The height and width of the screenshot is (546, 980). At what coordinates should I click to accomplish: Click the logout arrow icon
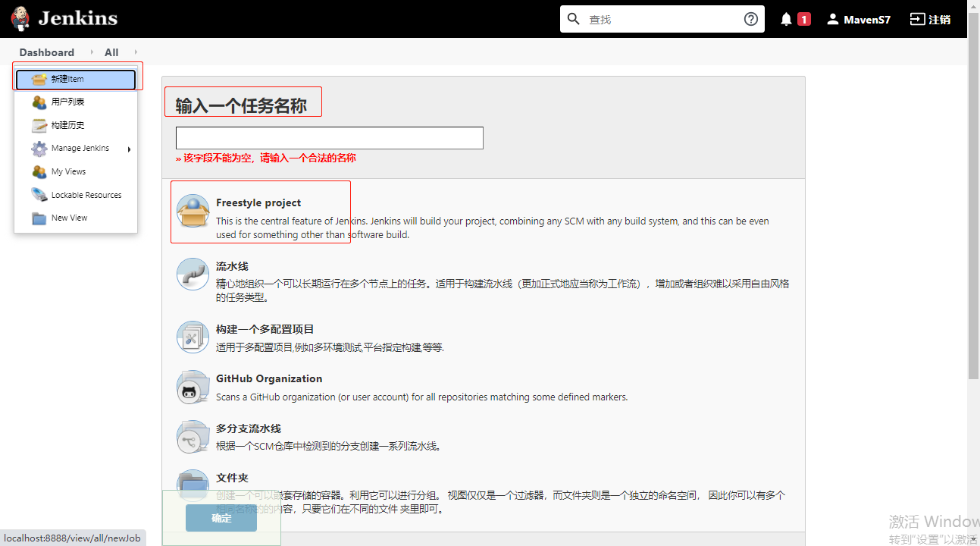click(x=917, y=19)
